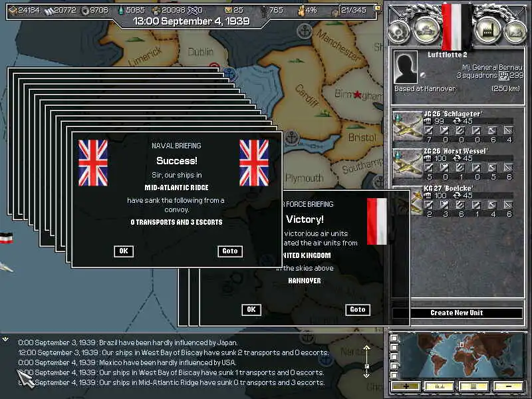Click the anchor port icon near Bristol Channel

pos(291,138)
